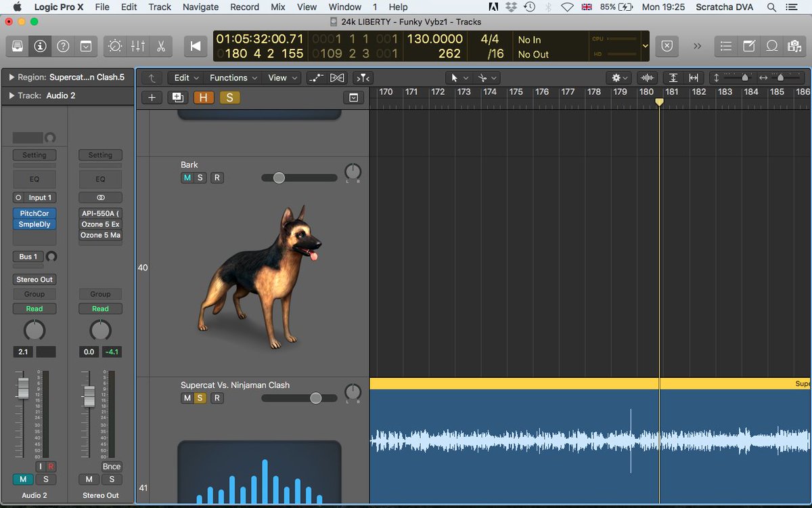Mute the Bark track
The width and height of the screenshot is (812, 508).
[x=186, y=177]
